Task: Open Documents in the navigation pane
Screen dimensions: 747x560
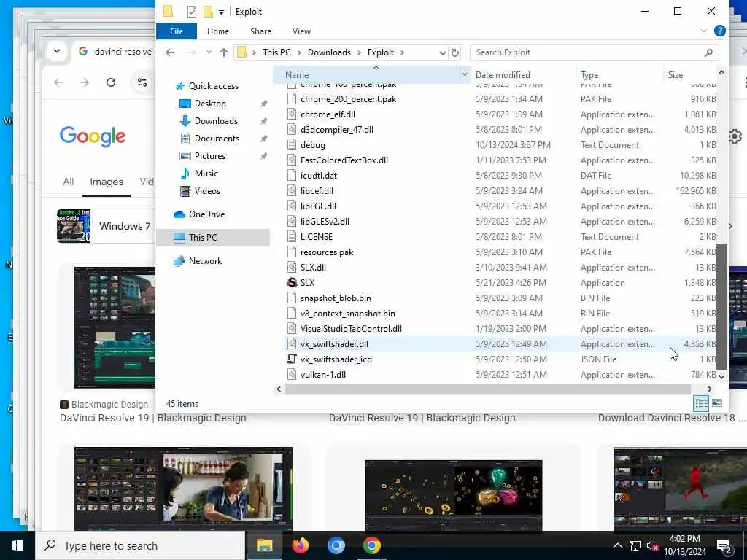Action: point(217,139)
